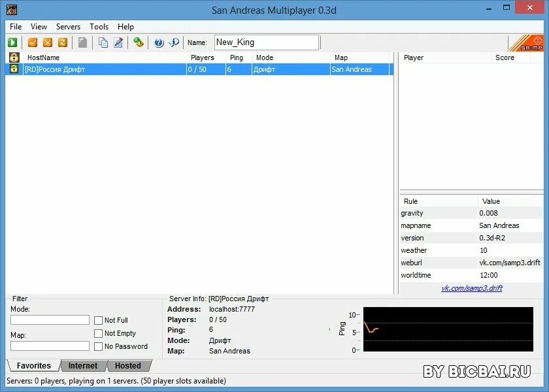Click the mapname rule row

471,225
